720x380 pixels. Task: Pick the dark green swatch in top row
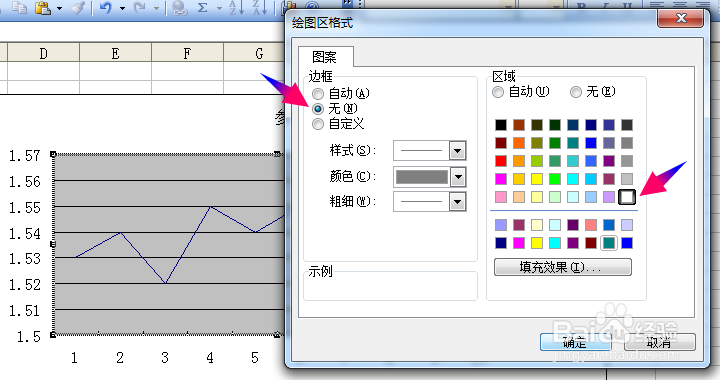(x=555, y=125)
